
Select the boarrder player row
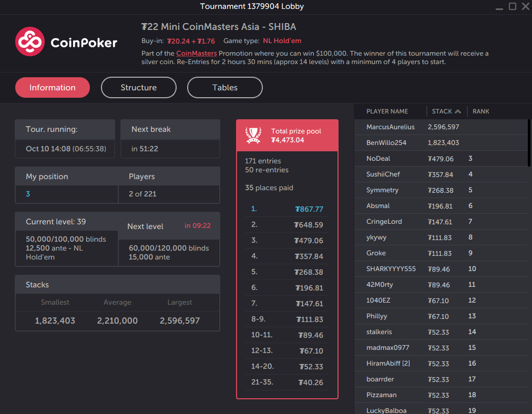point(441,379)
